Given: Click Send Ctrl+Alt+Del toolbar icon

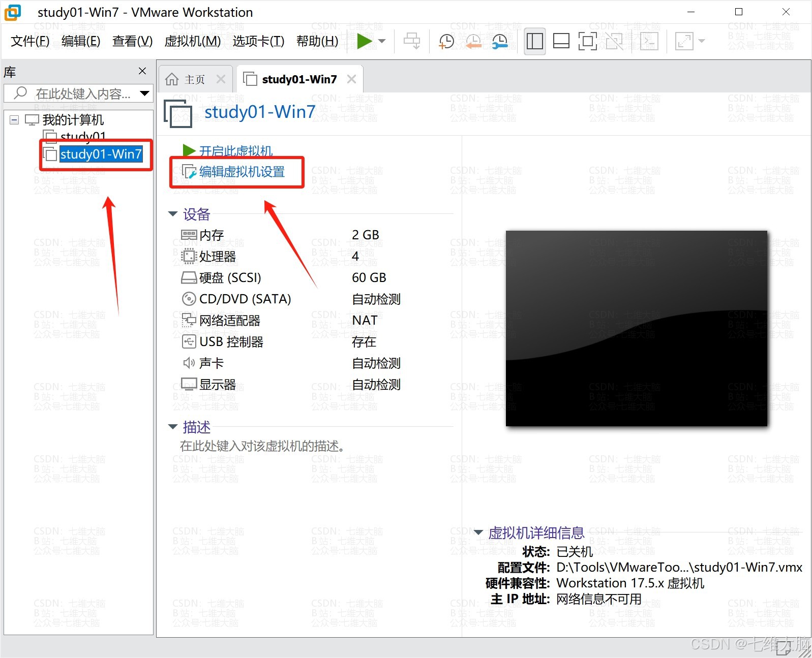Looking at the screenshot, I should 412,41.
